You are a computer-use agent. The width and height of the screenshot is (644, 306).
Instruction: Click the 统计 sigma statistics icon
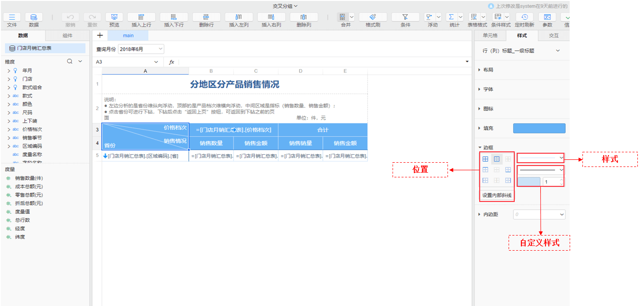(x=451, y=17)
